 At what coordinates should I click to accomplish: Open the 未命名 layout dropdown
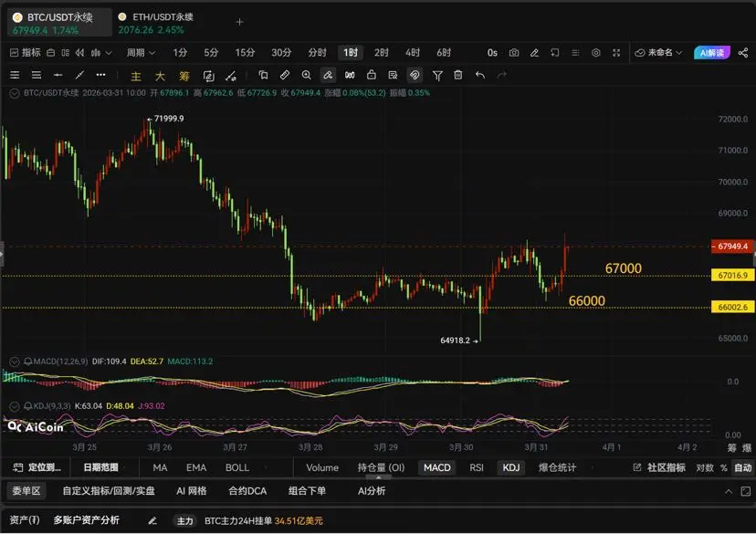658,53
